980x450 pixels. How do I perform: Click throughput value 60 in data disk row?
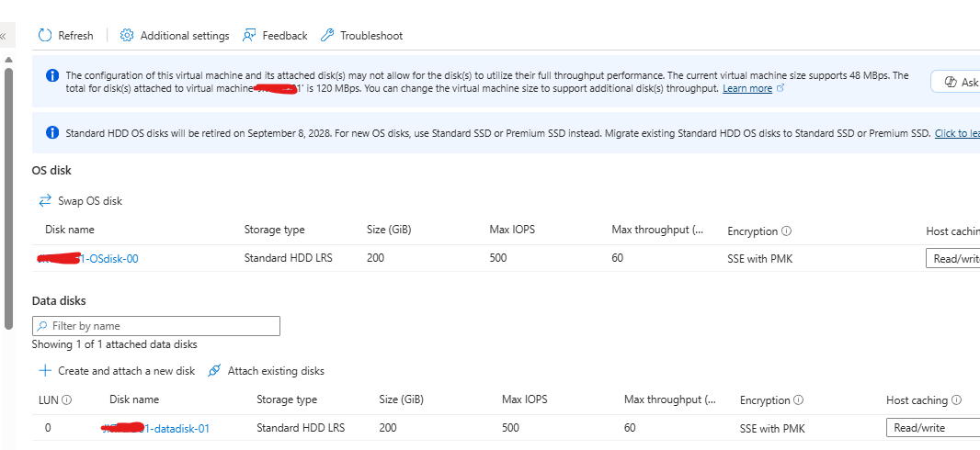[x=630, y=428]
